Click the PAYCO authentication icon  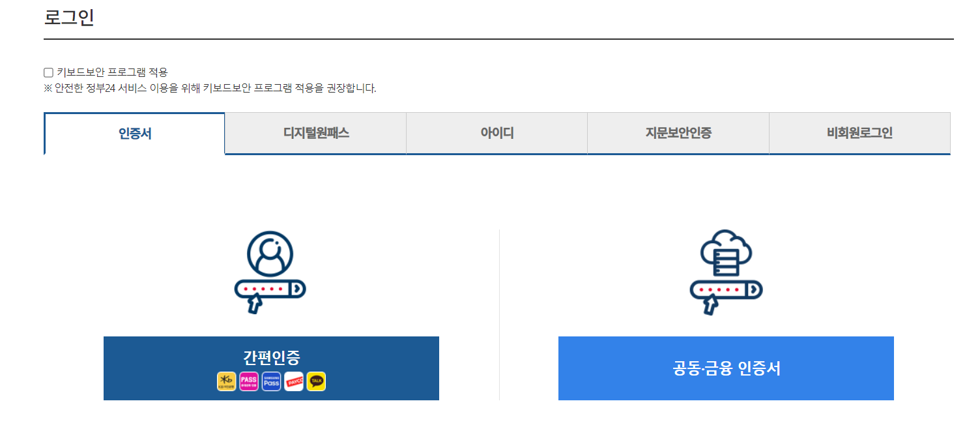[294, 381]
